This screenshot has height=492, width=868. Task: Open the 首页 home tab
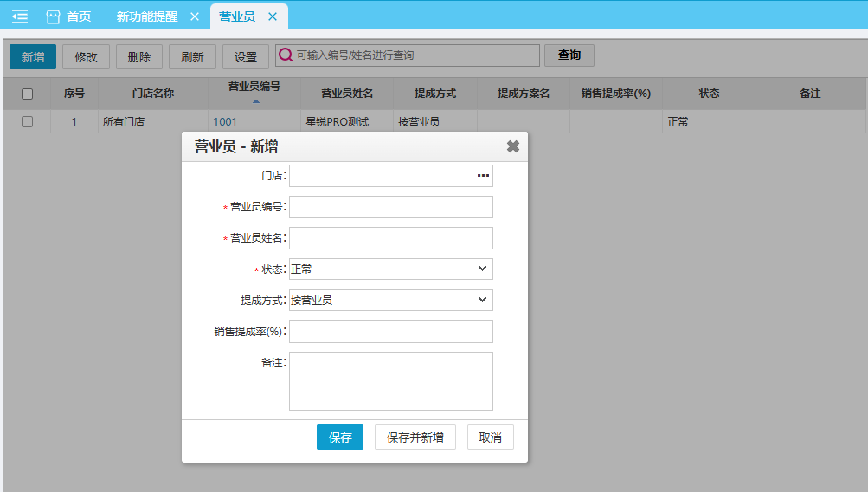coord(69,16)
